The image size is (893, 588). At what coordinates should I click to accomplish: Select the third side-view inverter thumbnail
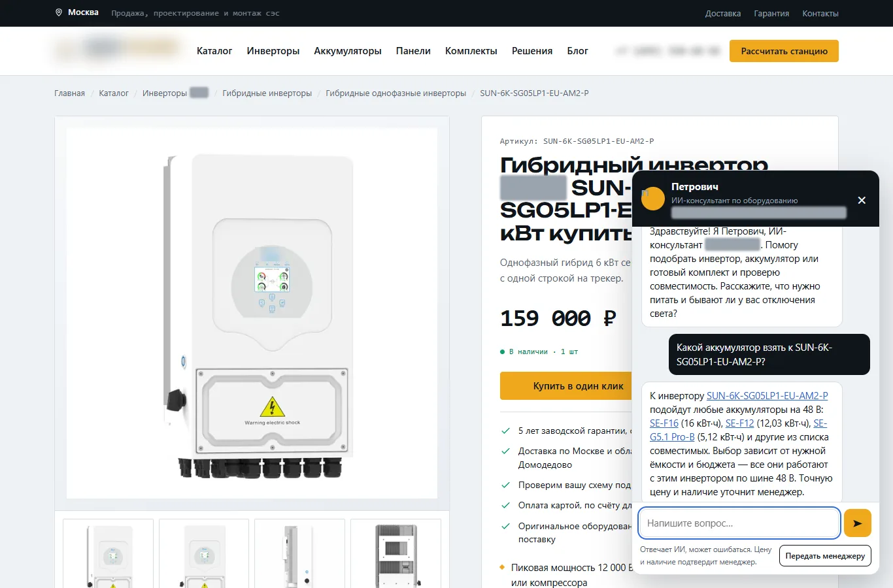(x=299, y=553)
